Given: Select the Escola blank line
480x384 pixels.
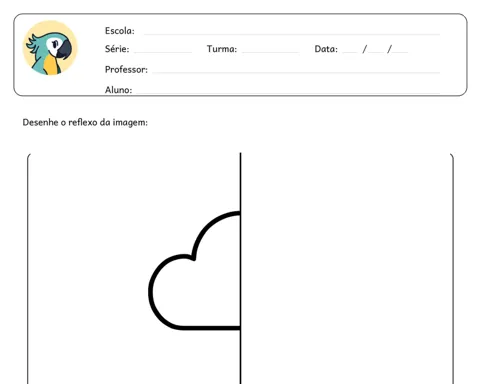Looking at the screenshot, I should pos(292,34).
